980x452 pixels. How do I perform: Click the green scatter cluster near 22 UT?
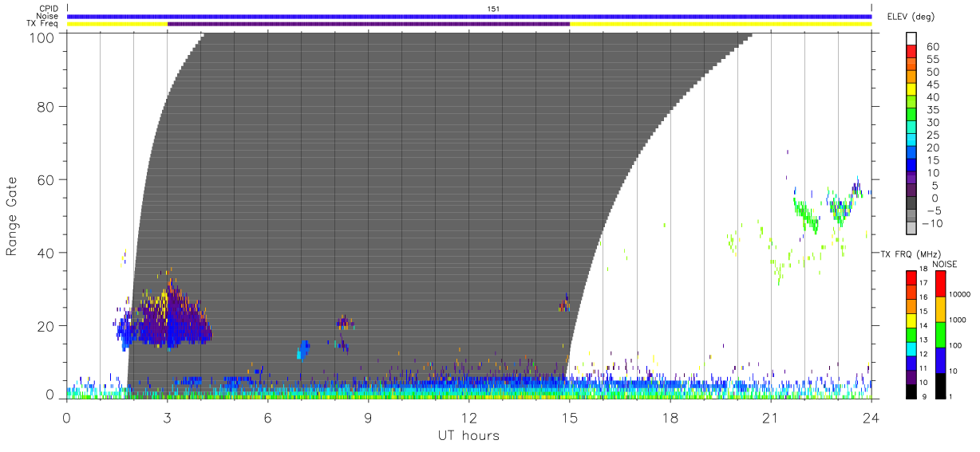pyautogui.click(x=808, y=214)
